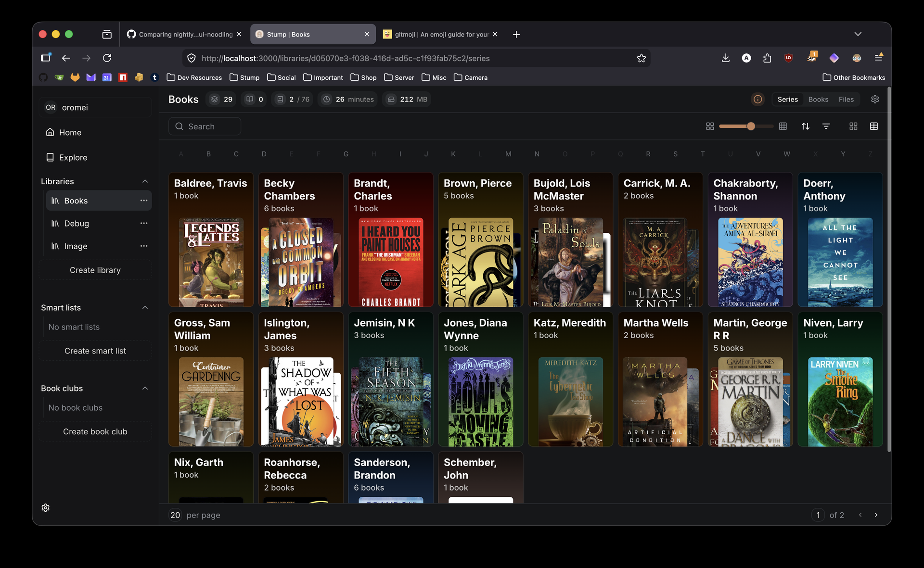Open Dev Resources bookmarks folder
Viewport: 924px width, 568px height.
click(x=194, y=77)
